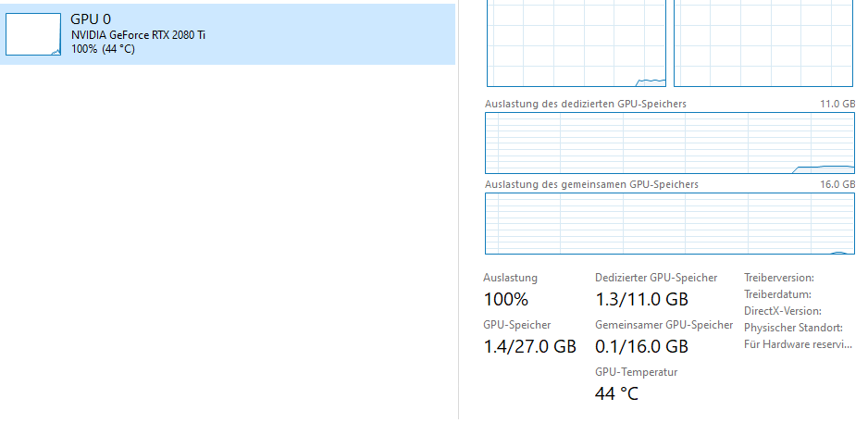868x423 pixels.
Task: Click the 1.3/11.0 GB dedicated memory value
Action: pos(641,300)
